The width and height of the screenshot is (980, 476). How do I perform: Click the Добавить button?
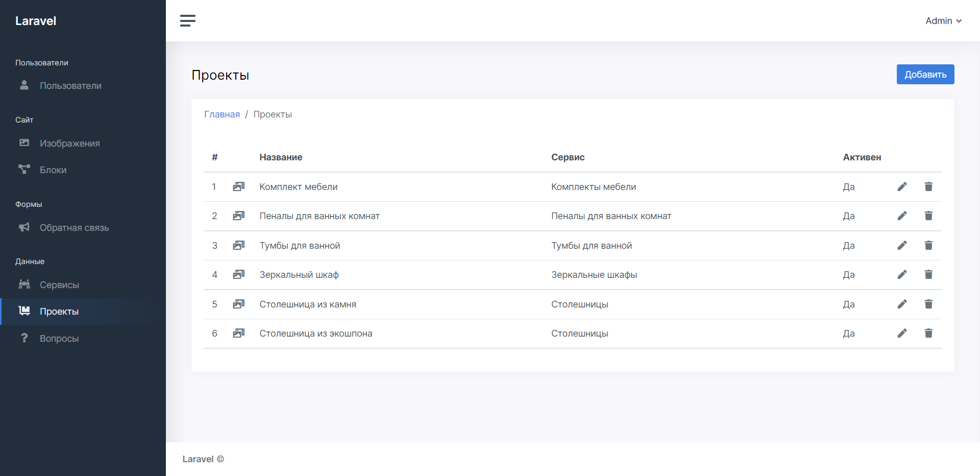(x=925, y=74)
